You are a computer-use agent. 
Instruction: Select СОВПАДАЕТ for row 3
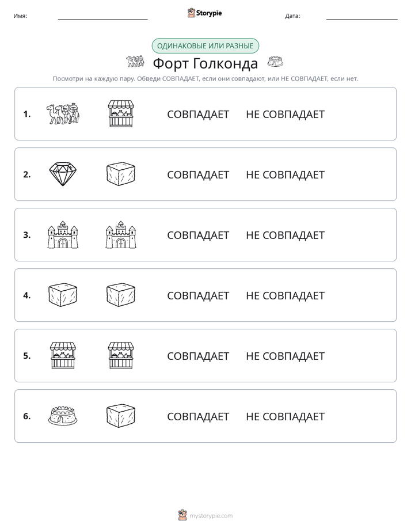click(198, 235)
